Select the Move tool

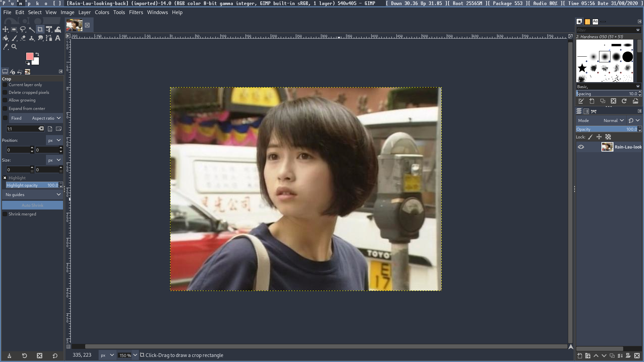[5, 29]
